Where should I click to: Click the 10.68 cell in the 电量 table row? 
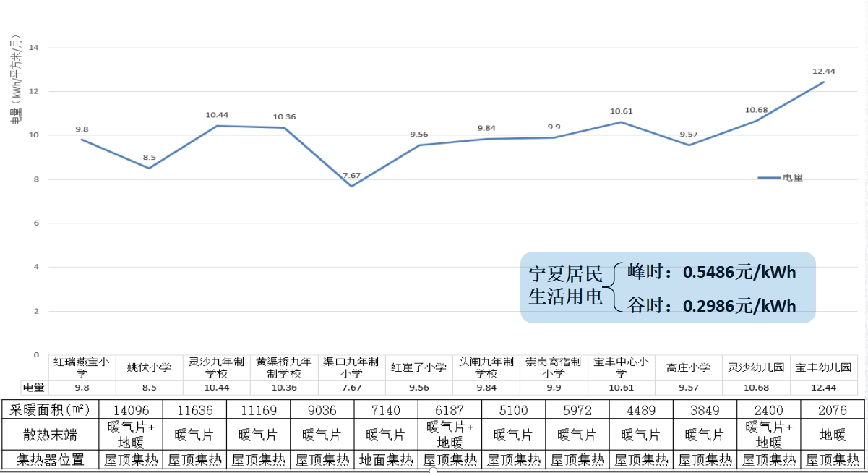click(x=756, y=388)
